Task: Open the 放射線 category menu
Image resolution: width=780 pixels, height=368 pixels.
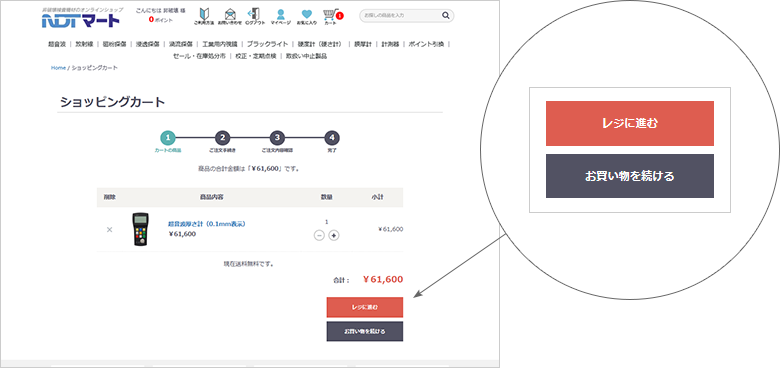Action: 84,44
